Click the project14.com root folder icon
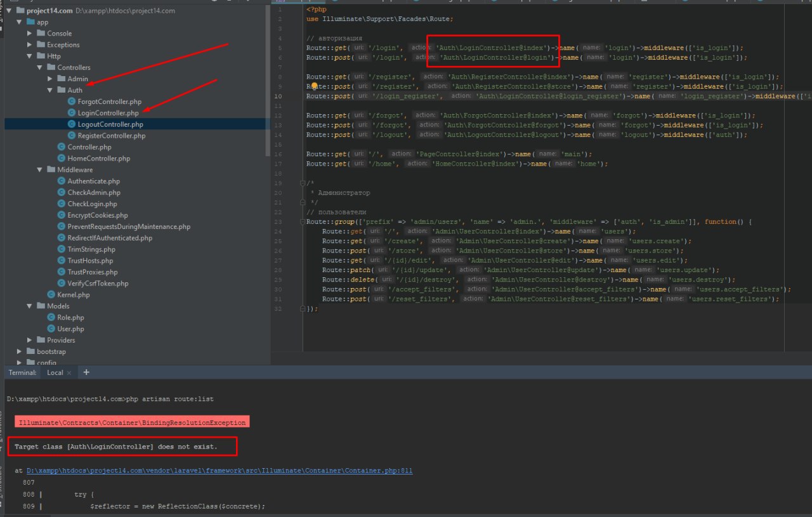Viewport: 812px width, 517px height. coord(20,11)
